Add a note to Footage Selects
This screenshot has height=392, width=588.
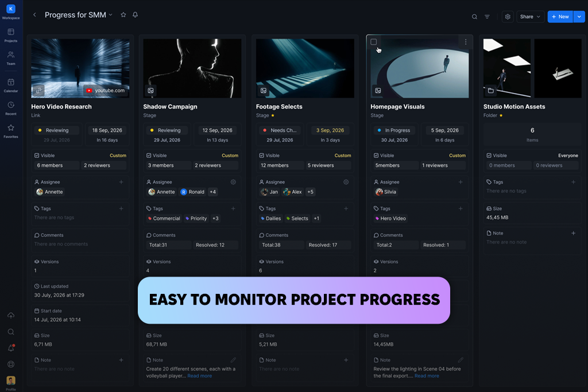(x=346, y=360)
